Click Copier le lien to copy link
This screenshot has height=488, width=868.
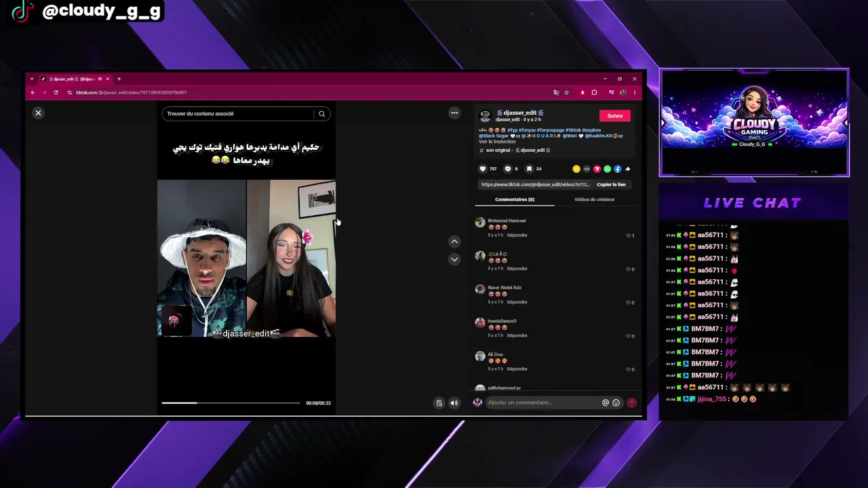click(611, 184)
